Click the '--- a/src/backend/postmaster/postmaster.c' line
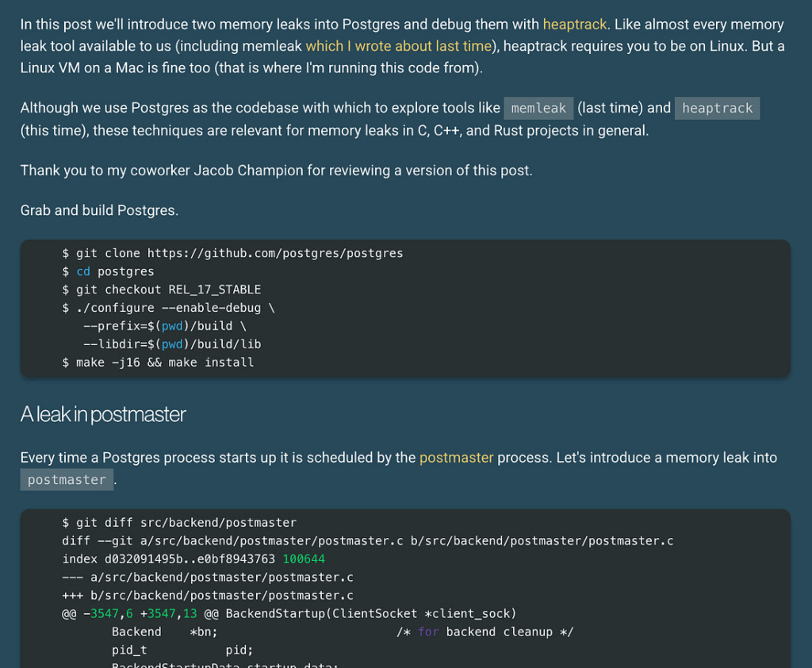This screenshot has height=668, width=812. coord(208,577)
